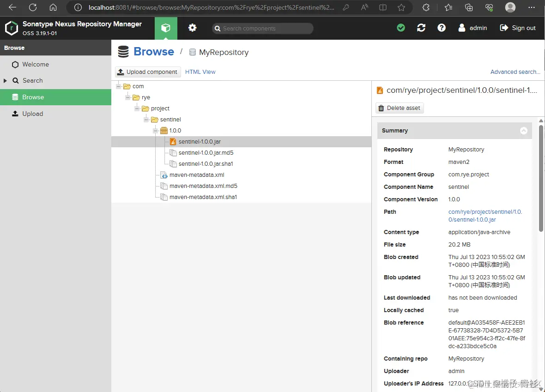Select Browse in sidebar
The width and height of the screenshot is (545, 392).
pos(55,97)
